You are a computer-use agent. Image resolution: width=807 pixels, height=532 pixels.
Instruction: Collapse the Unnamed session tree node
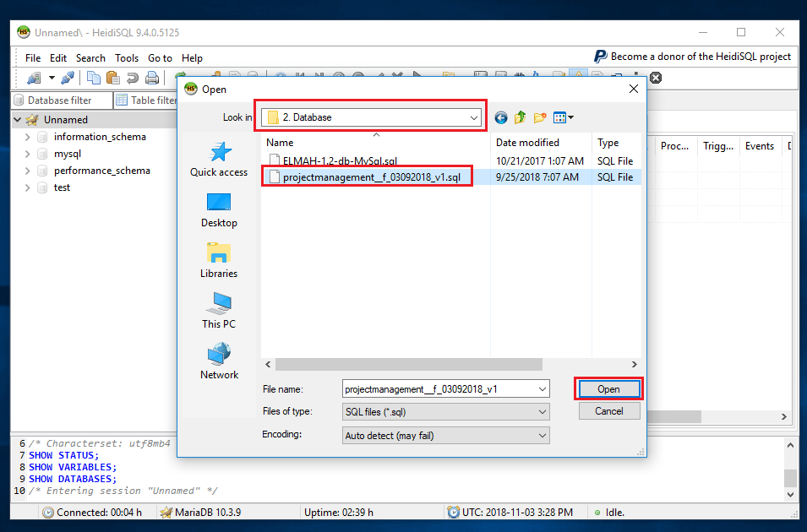(18, 120)
